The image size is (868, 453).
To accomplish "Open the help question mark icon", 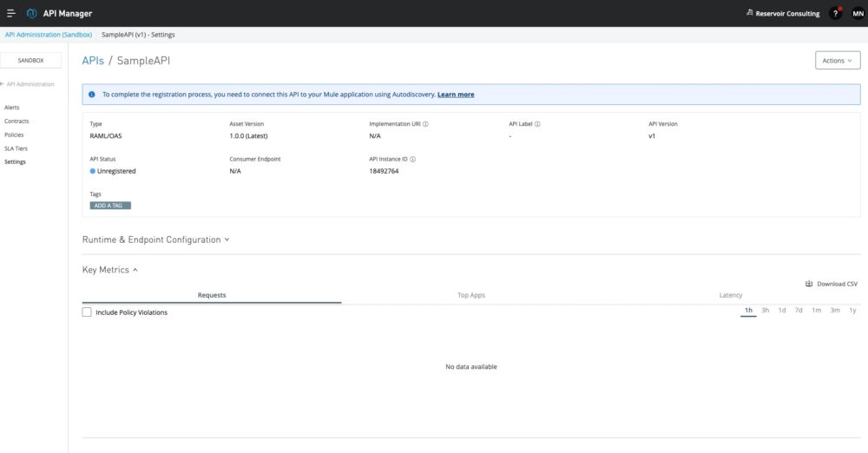I will click(x=835, y=14).
